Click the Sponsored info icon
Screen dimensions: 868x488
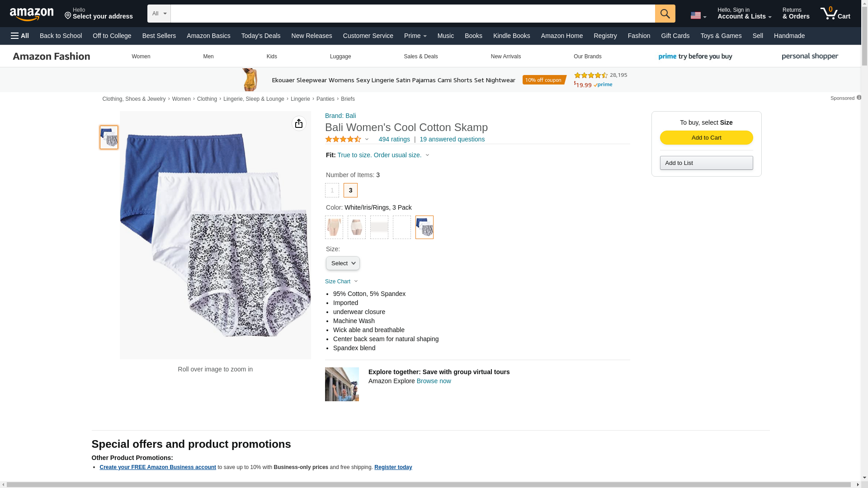coord(859,98)
